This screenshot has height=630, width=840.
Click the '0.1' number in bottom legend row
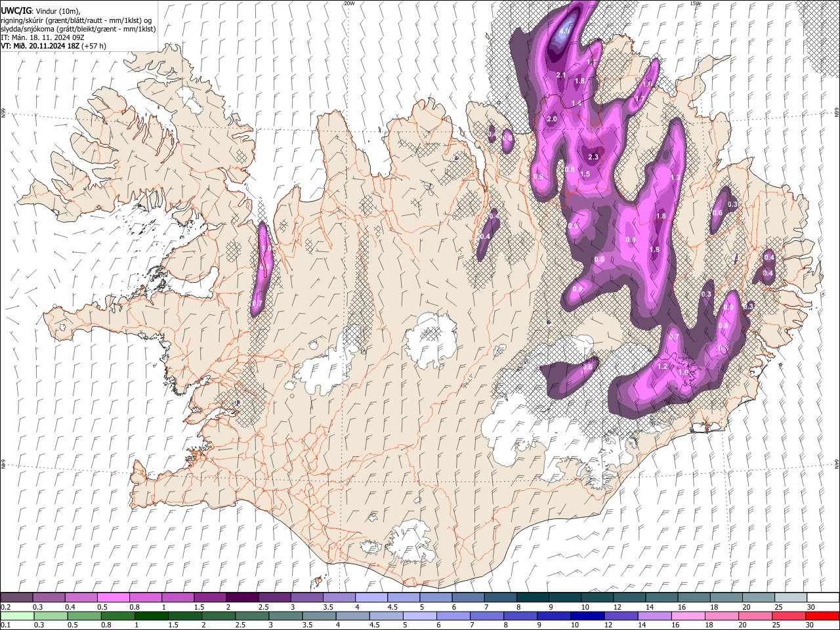point(6,625)
